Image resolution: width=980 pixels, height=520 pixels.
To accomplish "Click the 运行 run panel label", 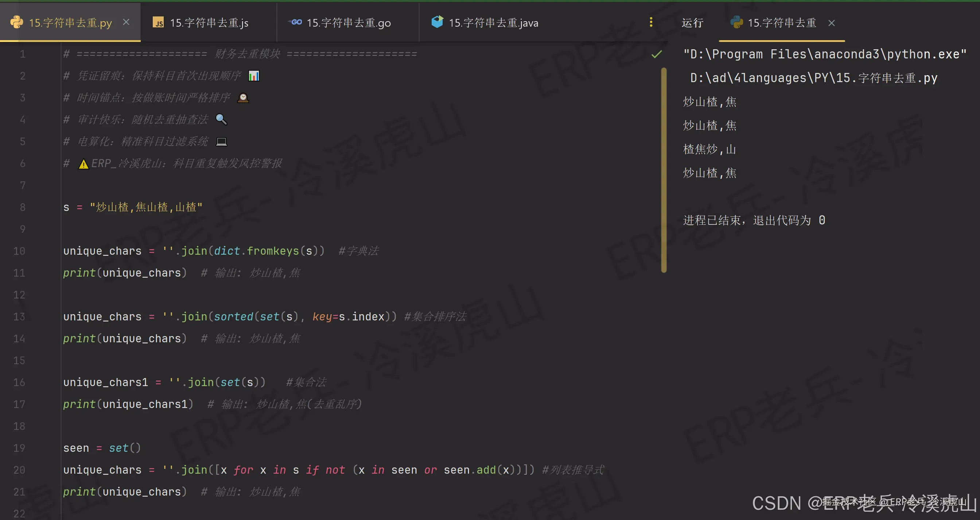I will coord(692,23).
